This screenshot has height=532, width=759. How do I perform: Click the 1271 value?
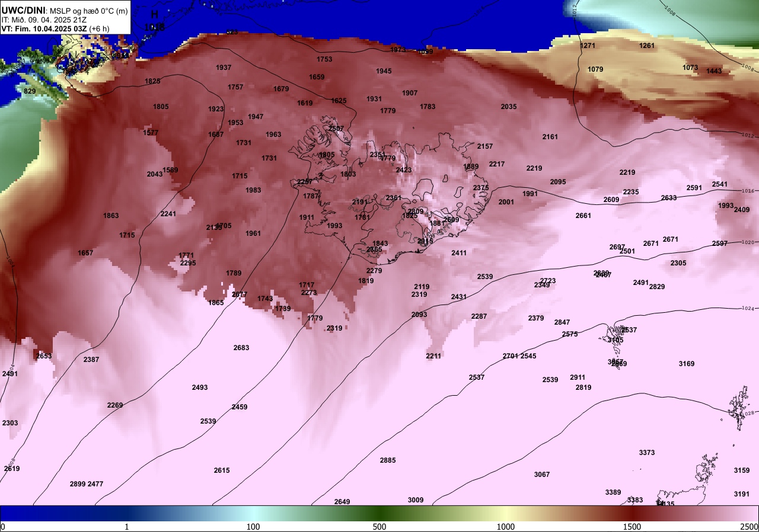tap(588, 46)
